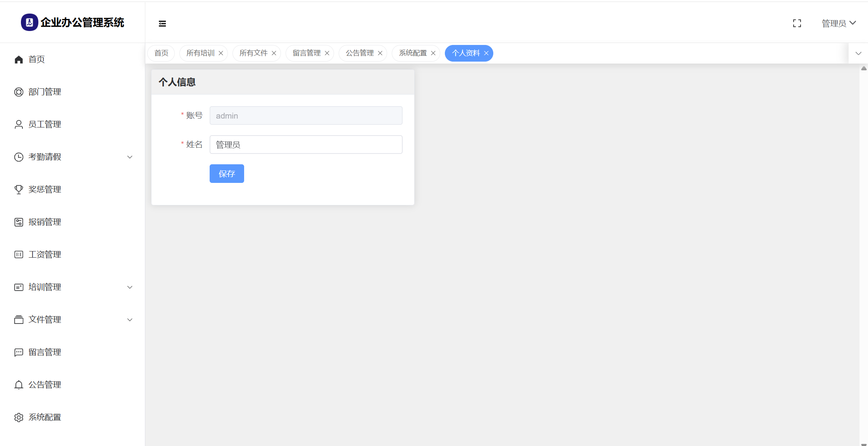The height and width of the screenshot is (446, 868).
Task: Open 系统配置 gear menu item
Action: (45, 417)
